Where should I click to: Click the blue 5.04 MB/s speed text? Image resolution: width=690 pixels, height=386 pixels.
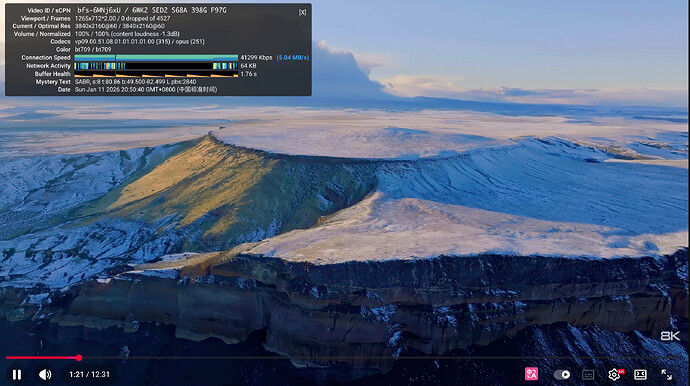(x=293, y=58)
